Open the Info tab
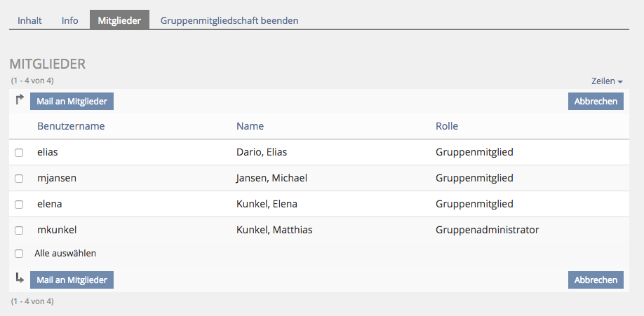 coord(70,20)
